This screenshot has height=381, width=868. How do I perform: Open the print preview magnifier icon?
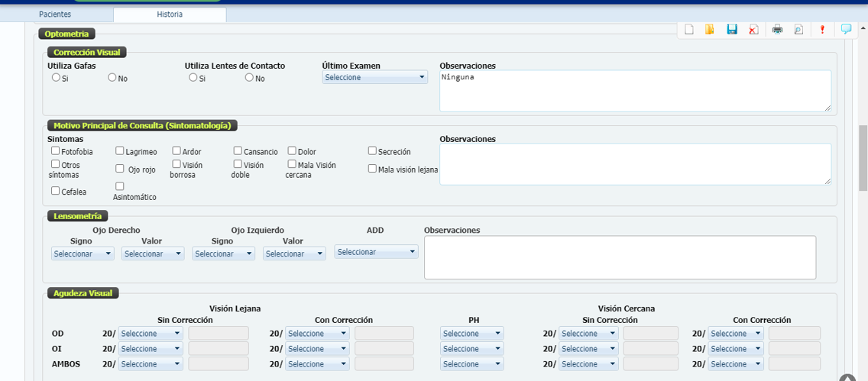798,30
